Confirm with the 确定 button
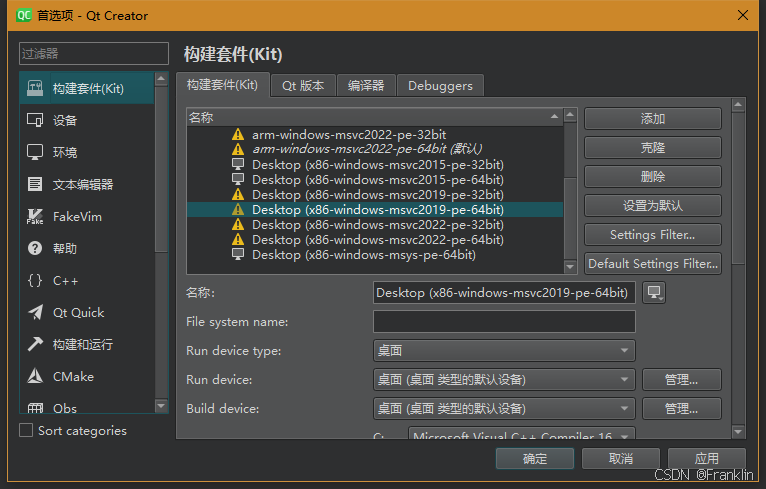Viewport: 766px width, 489px height. (x=535, y=459)
